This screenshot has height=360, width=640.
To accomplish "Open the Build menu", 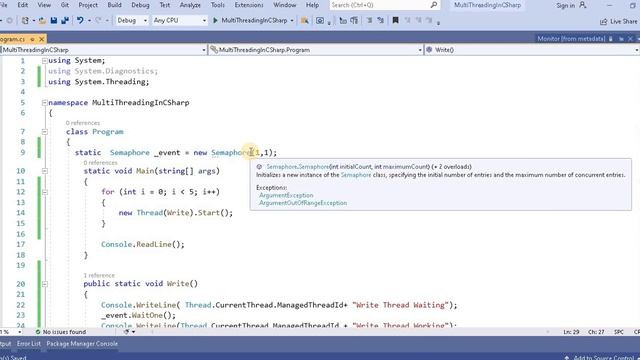I will click(114, 5).
